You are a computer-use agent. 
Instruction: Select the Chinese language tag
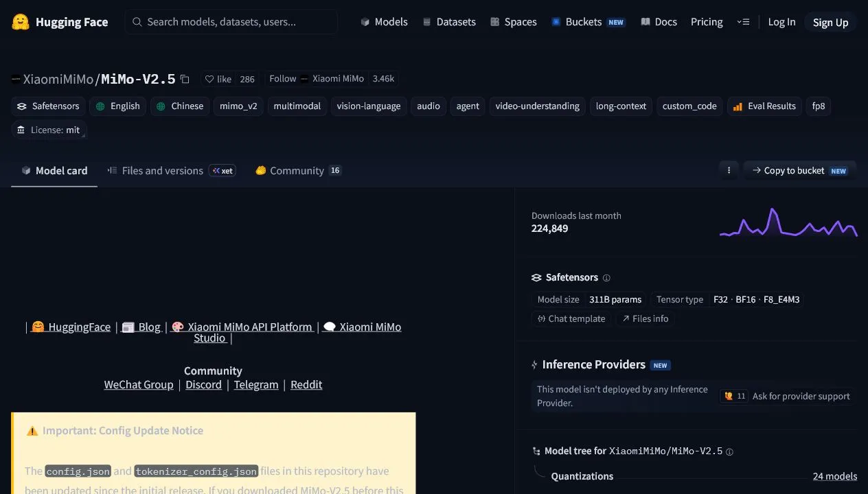(179, 106)
